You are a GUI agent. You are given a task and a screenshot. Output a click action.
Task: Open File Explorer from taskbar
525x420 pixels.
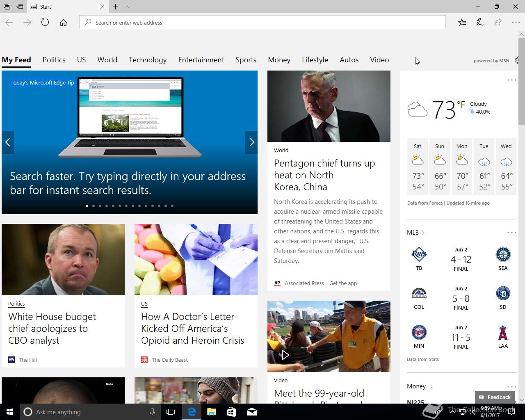[x=212, y=412]
